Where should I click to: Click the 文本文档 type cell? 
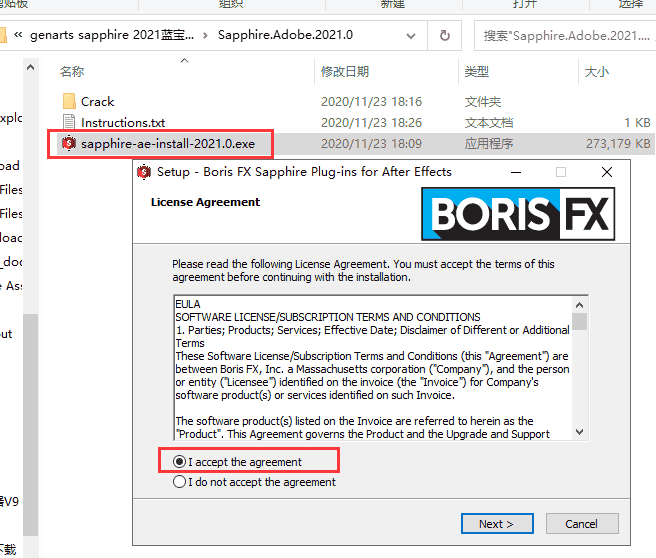click(489, 123)
